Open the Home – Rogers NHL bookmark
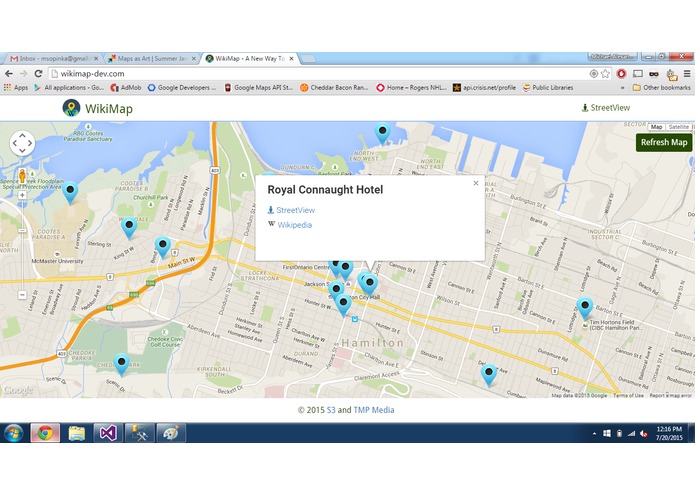 [412, 88]
